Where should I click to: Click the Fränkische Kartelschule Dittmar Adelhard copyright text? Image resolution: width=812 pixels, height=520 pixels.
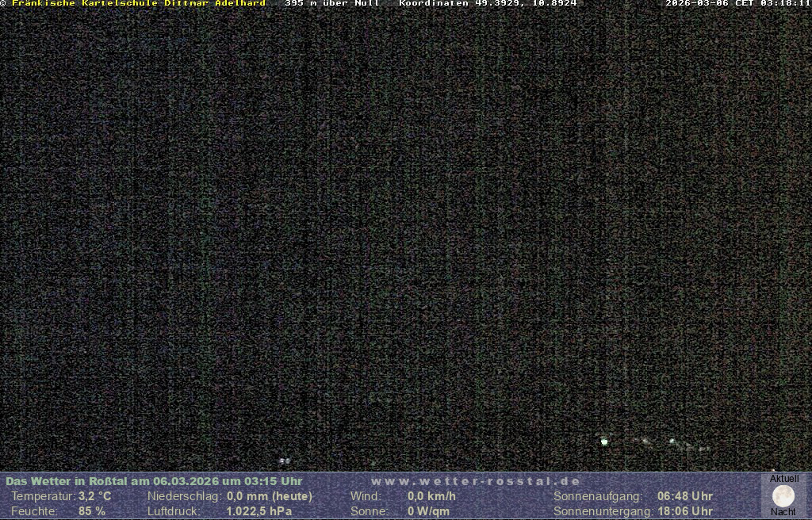coord(135,4)
